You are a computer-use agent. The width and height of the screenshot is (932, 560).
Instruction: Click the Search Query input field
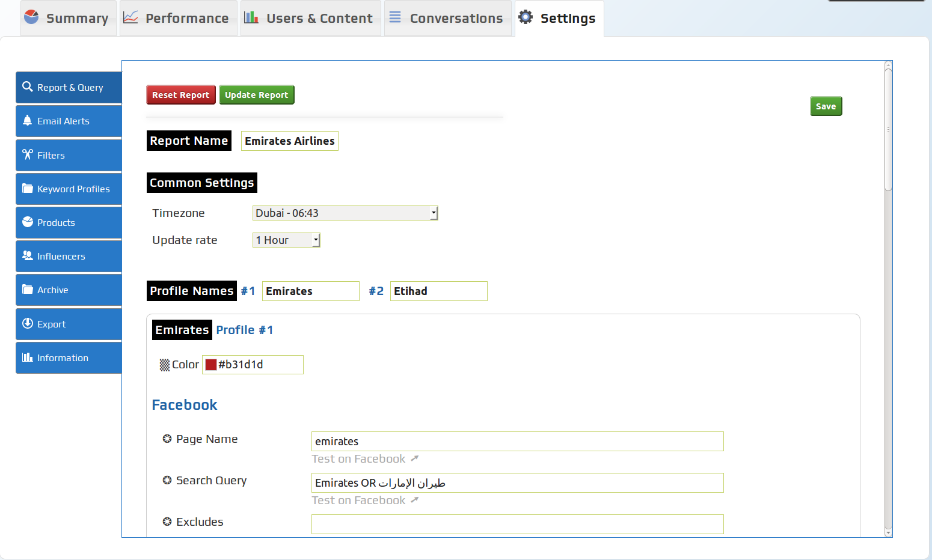tap(517, 482)
